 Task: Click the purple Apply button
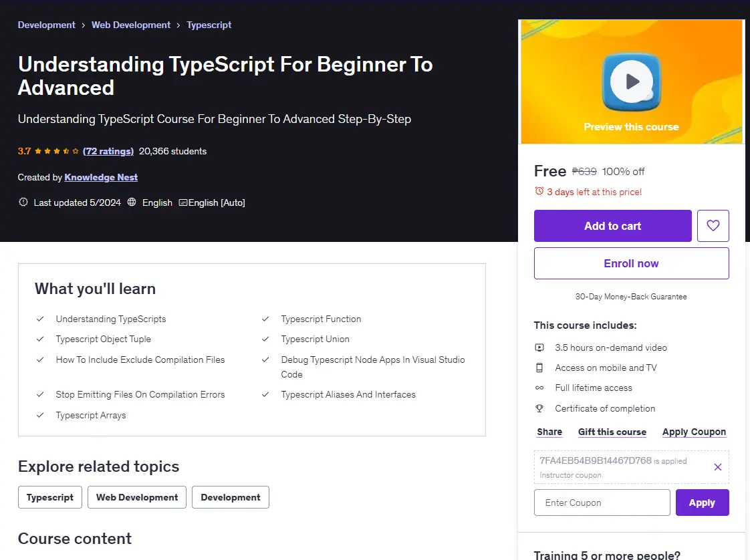702,503
